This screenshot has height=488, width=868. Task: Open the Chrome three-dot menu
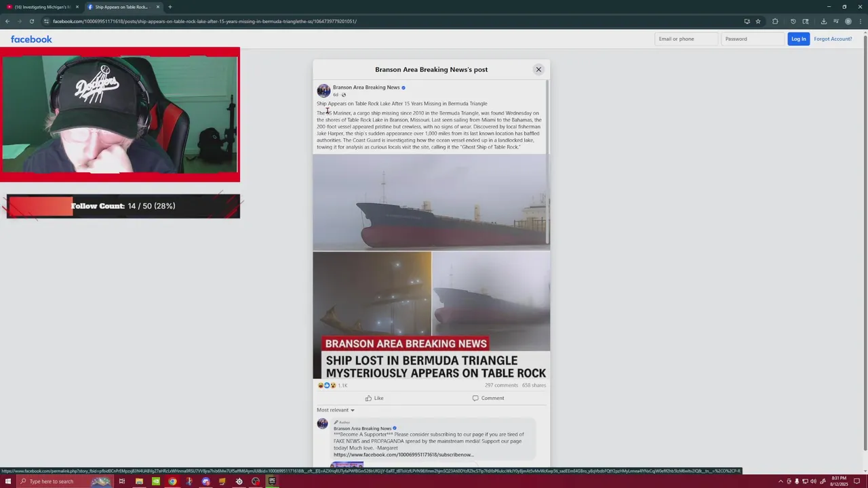tap(860, 21)
